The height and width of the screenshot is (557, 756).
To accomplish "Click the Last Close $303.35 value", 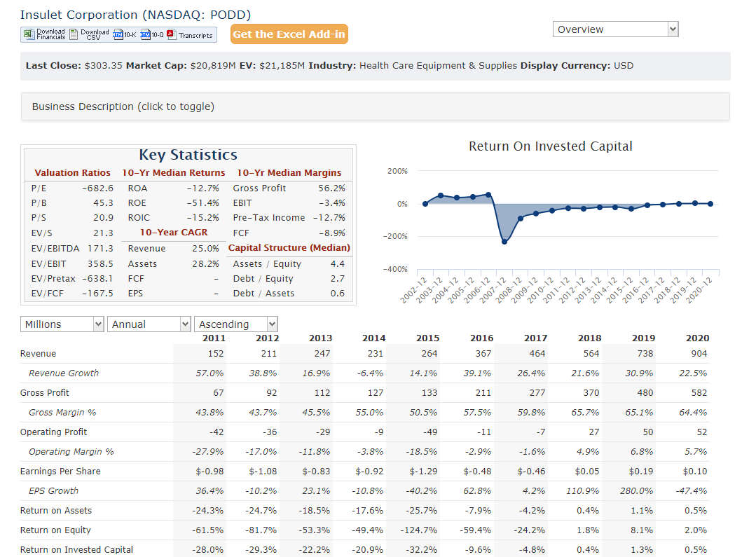I will [103, 66].
